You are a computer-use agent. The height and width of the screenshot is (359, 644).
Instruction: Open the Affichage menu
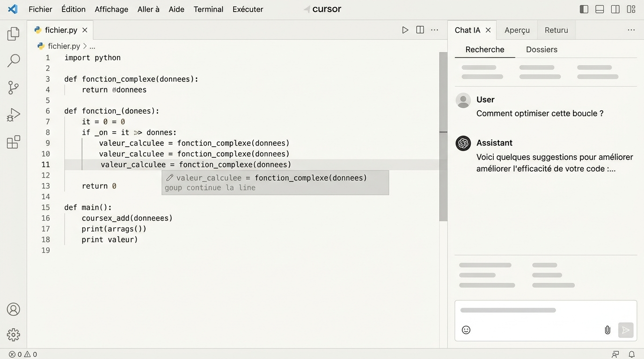tap(111, 9)
